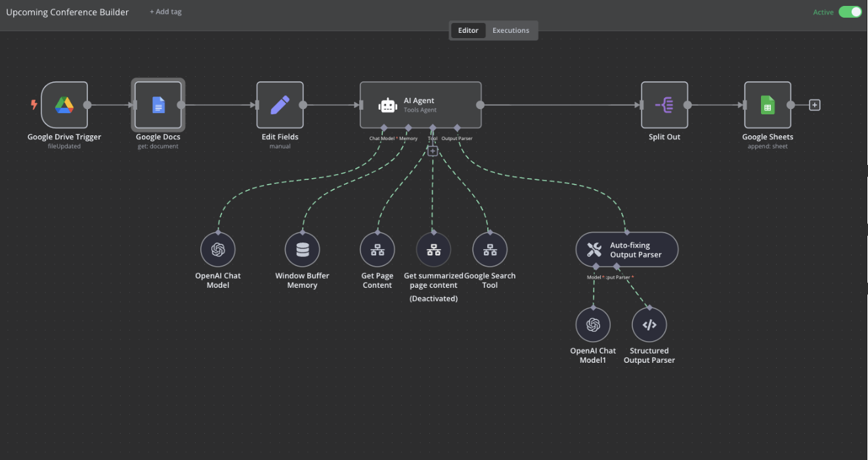
Task: Open the Google Docs node
Action: [x=158, y=104]
